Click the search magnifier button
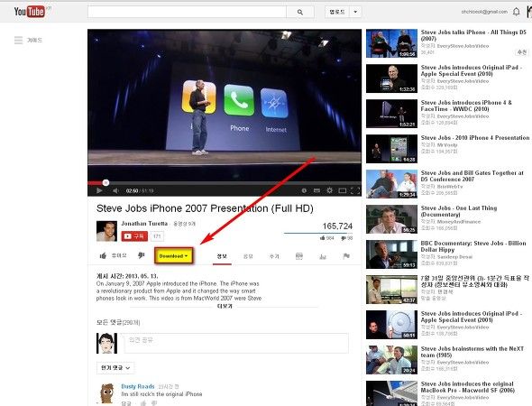Screen dimensions: 532x406 click(300, 12)
